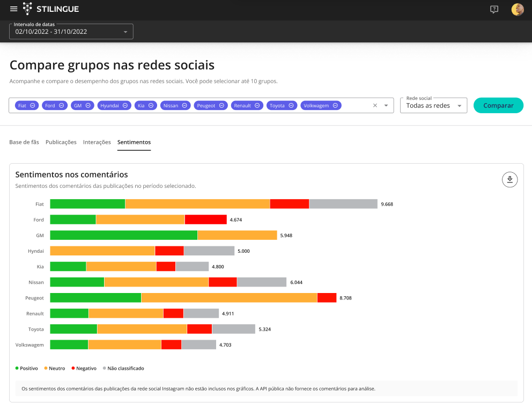Expand the groups selector dropdown arrow

pyautogui.click(x=386, y=106)
